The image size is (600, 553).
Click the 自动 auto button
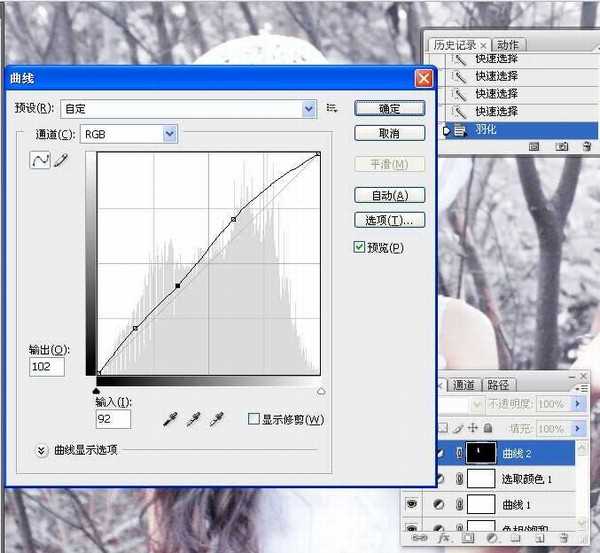390,195
